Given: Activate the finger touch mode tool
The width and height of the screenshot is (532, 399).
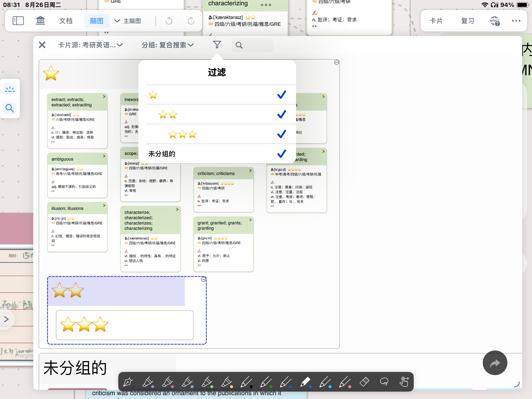Looking at the screenshot, I should coord(404,382).
